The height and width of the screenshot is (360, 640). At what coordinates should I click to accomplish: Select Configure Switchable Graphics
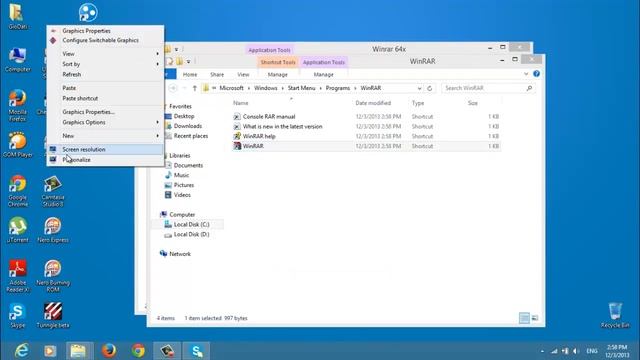click(105, 40)
